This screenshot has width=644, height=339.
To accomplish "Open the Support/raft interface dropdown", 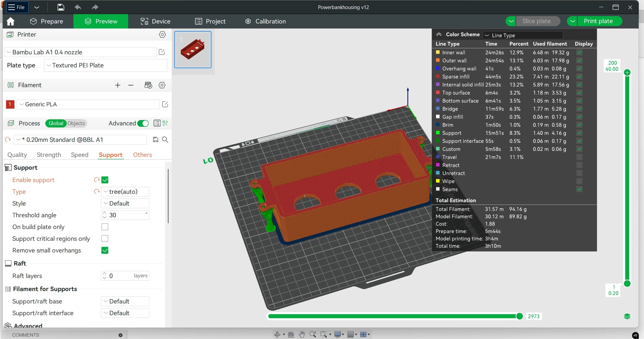I will [125, 313].
